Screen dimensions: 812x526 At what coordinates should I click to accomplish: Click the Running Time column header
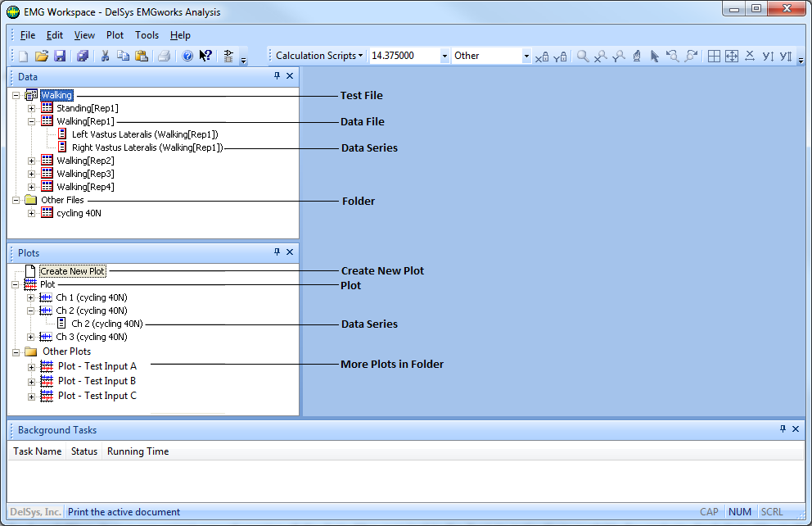[138, 451]
